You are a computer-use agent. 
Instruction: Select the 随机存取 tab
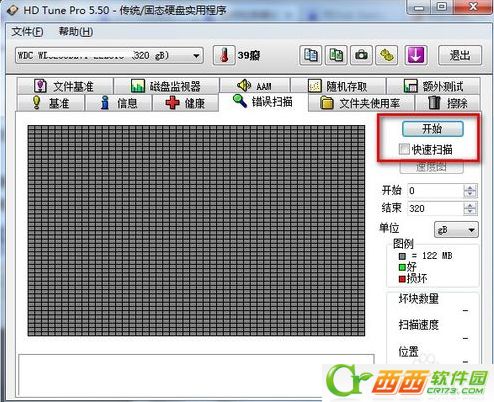338,86
